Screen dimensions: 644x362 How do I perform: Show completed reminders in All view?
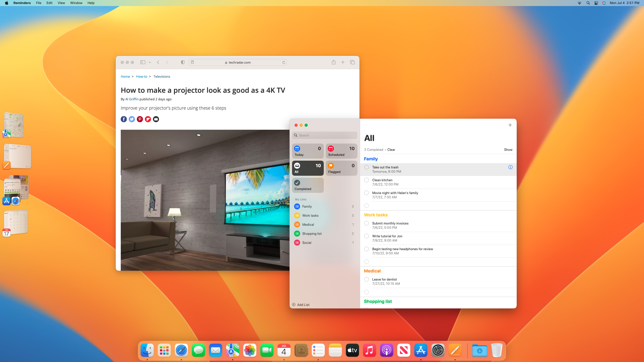508,149
